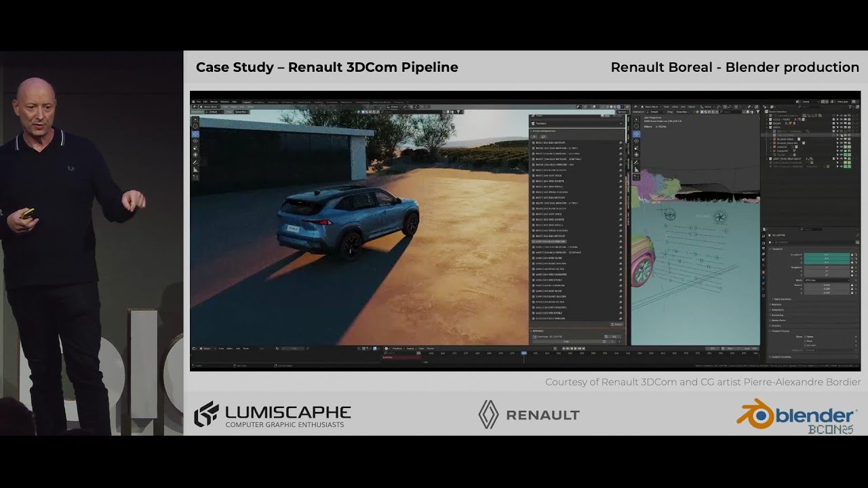Select the Select Box tool in right viewport
This screenshot has height=488, width=868.
tap(637, 119)
